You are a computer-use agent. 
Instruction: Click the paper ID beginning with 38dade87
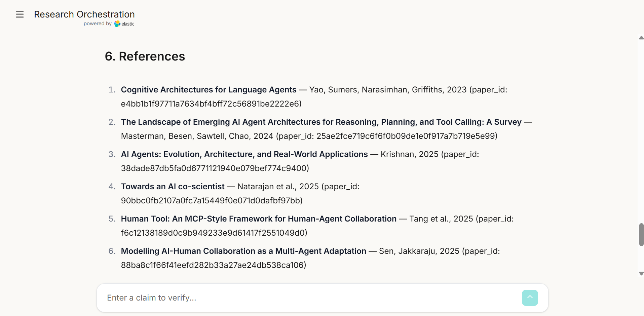[214, 168]
